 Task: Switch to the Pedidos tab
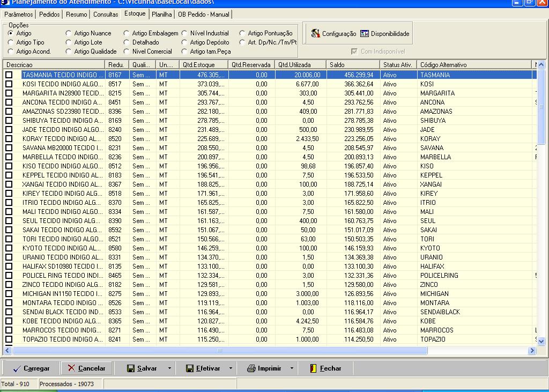coord(49,14)
